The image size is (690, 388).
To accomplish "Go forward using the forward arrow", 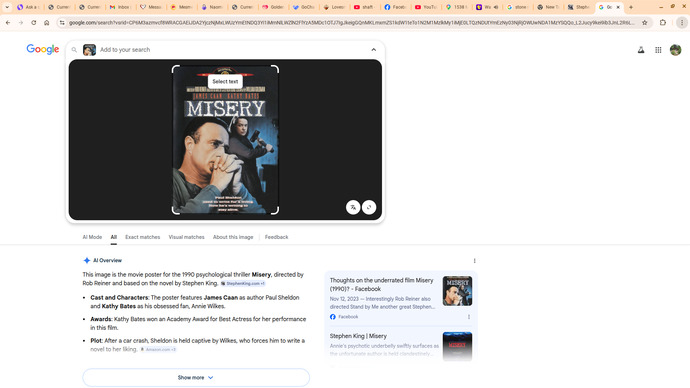I will [x=21, y=22].
